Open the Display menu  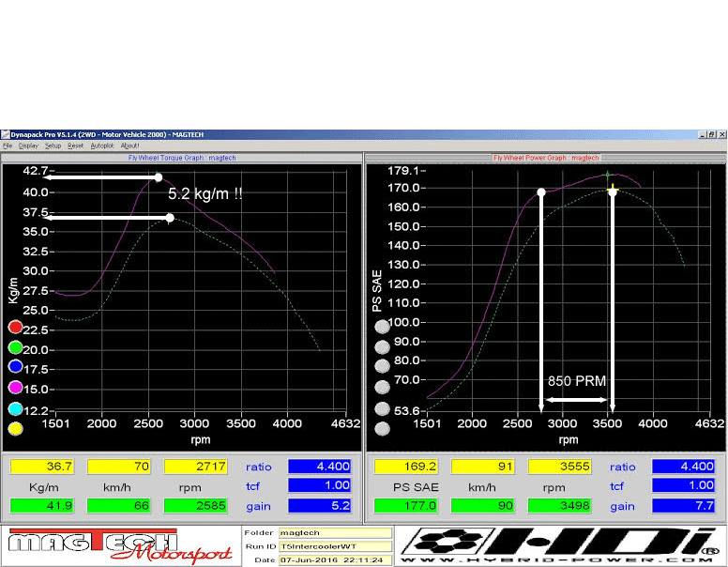28,146
